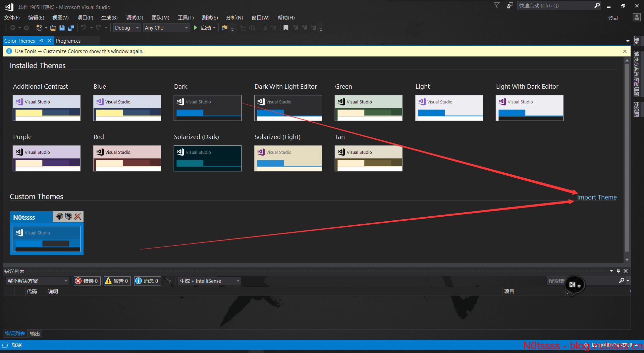
Task: Click the search magnifier in error list
Action: (x=622, y=280)
